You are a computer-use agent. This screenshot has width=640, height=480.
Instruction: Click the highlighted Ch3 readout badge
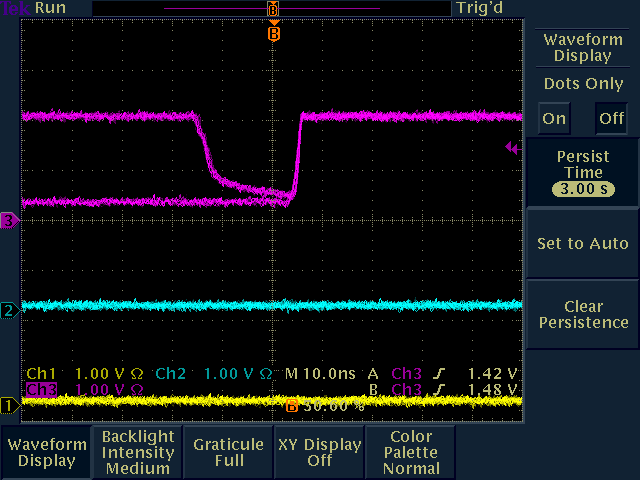click(41, 389)
